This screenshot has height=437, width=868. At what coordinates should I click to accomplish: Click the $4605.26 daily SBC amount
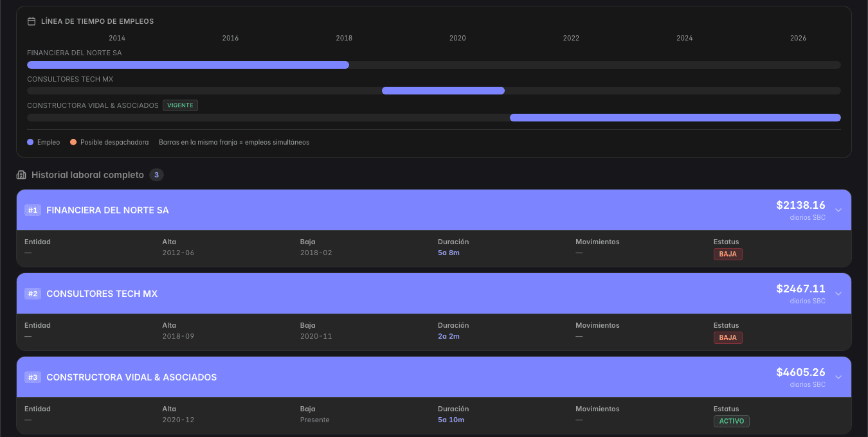pyautogui.click(x=800, y=373)
